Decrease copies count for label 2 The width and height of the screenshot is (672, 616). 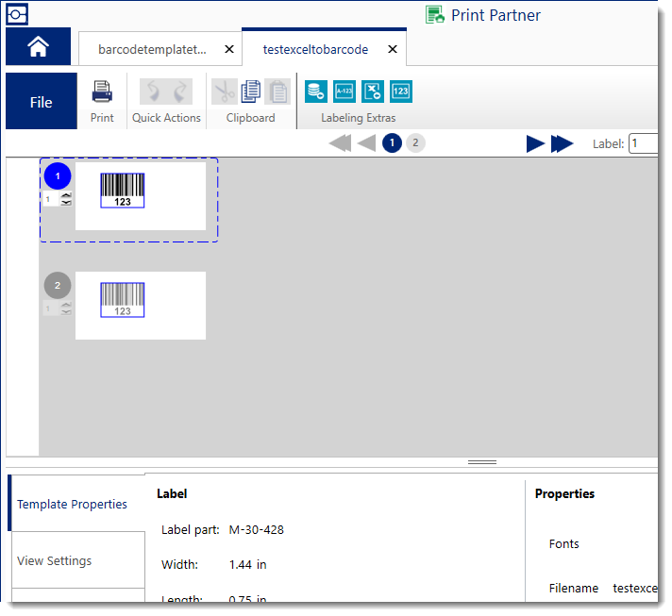click(66, 312)
